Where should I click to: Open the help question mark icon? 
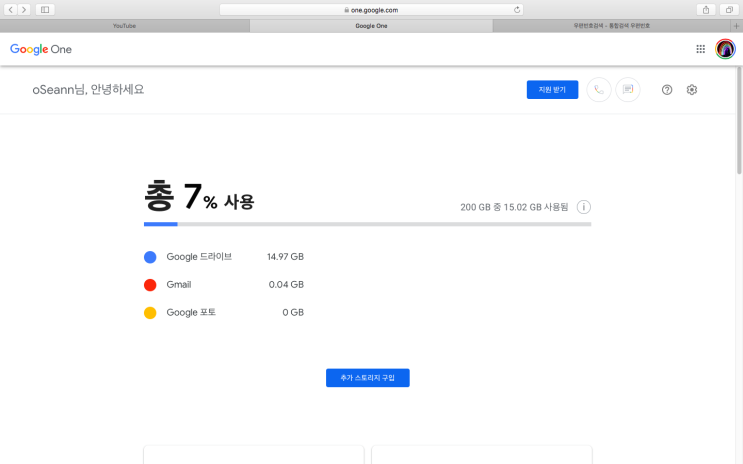tap(667, 90)
